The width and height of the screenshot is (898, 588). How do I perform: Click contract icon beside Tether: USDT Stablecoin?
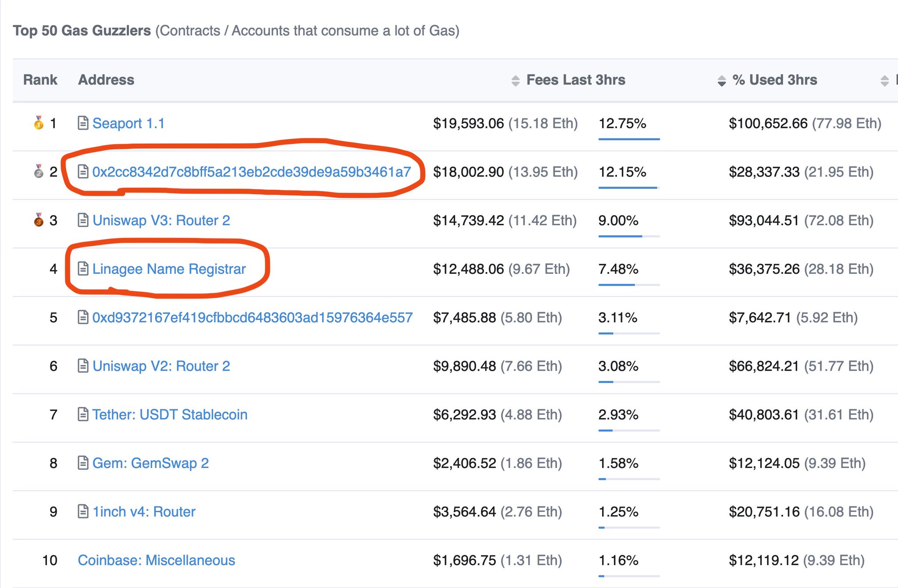83,414
